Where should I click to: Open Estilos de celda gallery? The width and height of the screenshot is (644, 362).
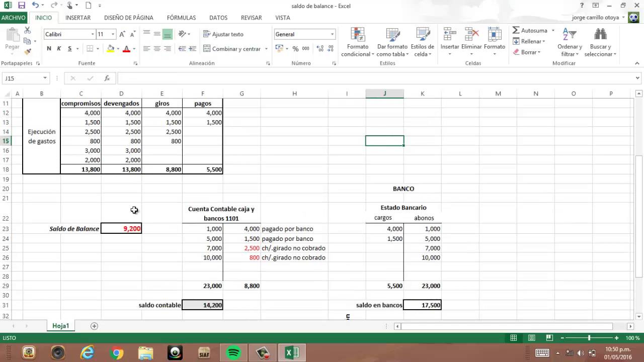pos(423,42)
